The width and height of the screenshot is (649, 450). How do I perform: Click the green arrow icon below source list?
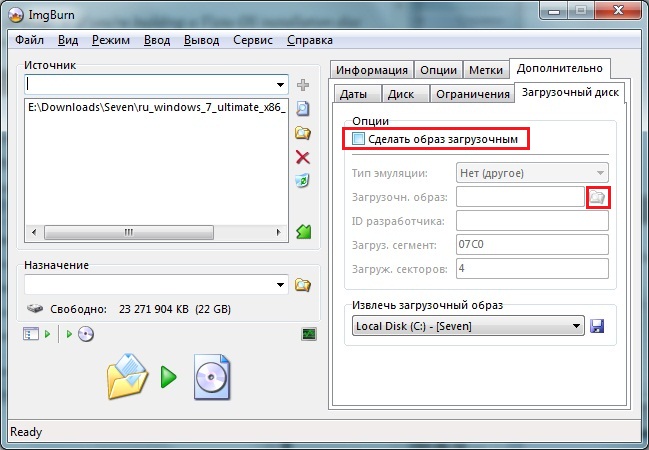[x=303, y=231]
